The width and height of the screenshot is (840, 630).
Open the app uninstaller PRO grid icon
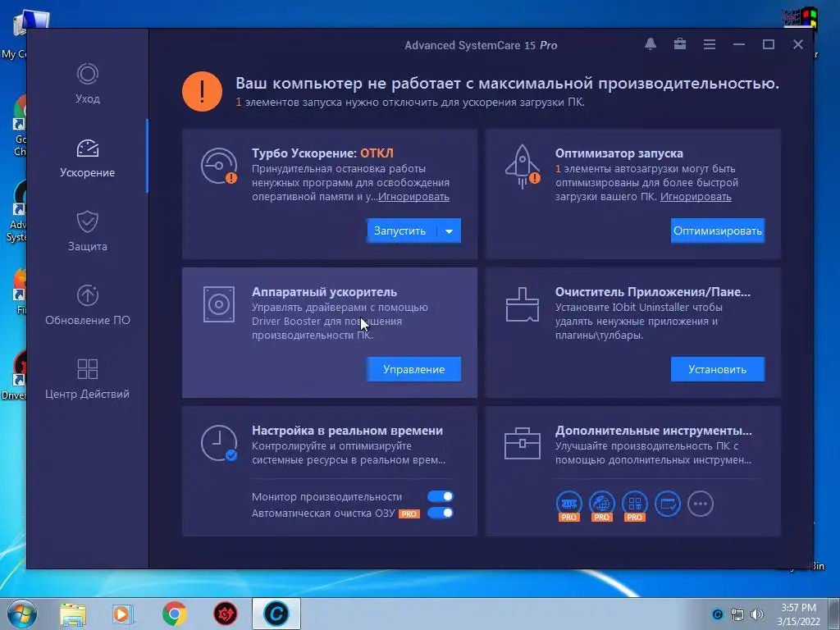point(635,505)
